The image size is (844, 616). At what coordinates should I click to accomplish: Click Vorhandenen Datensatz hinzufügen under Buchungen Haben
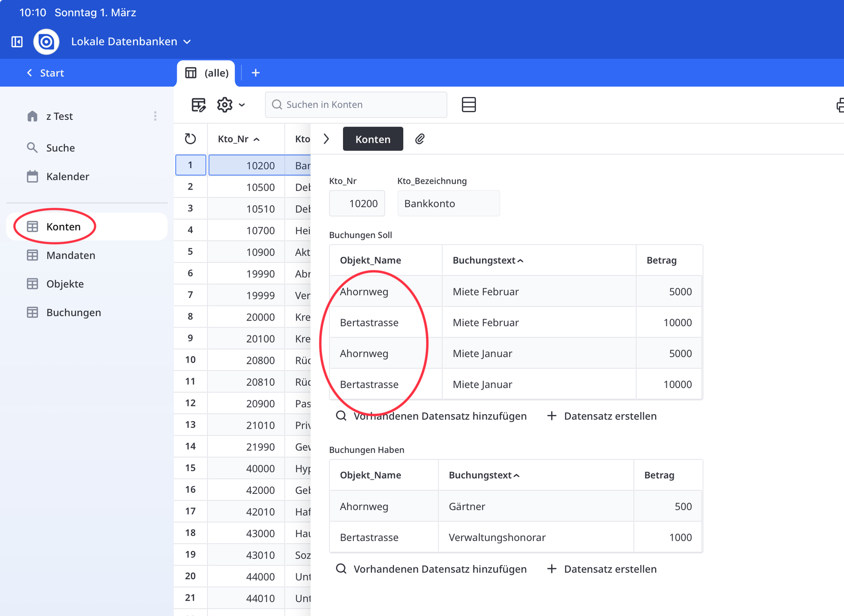[x=431, y=569]
